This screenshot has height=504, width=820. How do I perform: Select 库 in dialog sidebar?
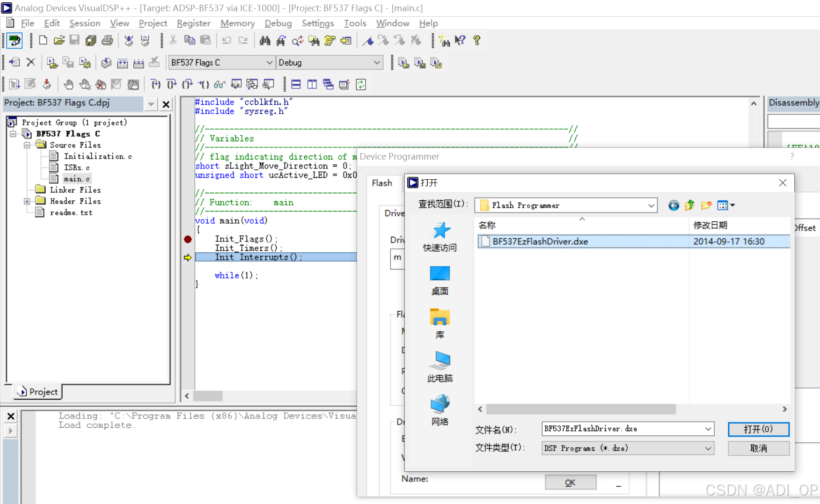(440, 324)
